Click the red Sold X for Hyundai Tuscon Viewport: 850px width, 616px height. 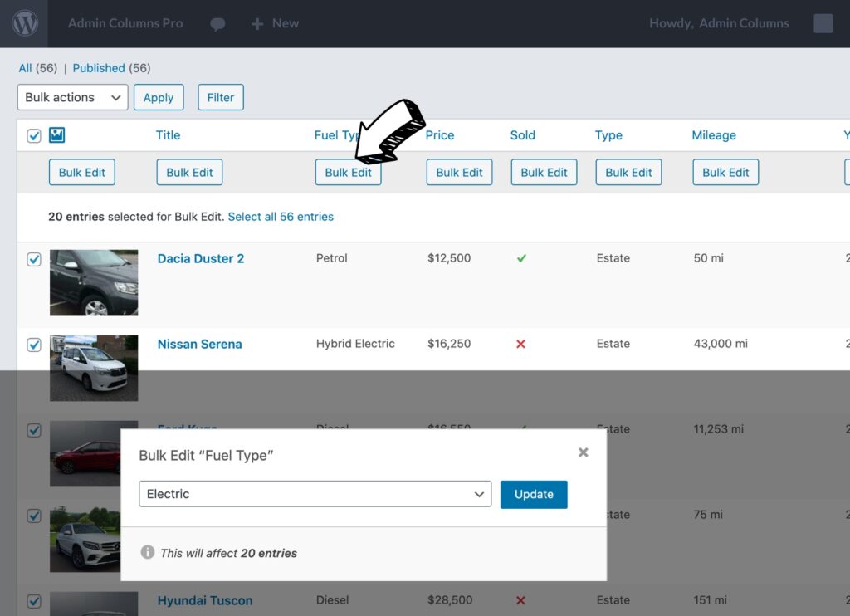tap(521, 600)
